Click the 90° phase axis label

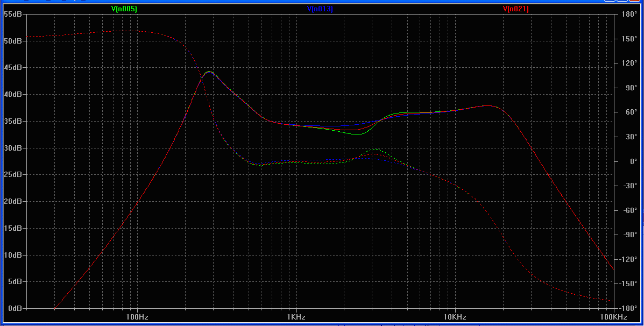point(631,88)
